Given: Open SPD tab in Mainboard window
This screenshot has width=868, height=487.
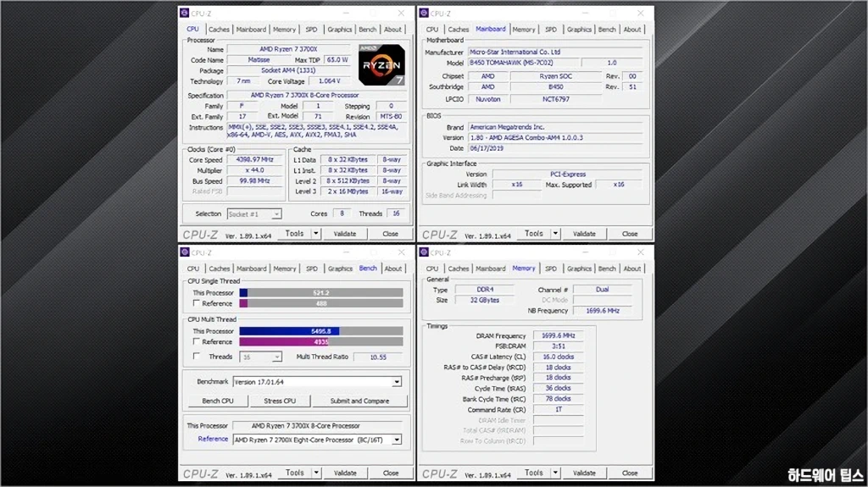Looking at the screenshot, I should (x=551, y=30).
